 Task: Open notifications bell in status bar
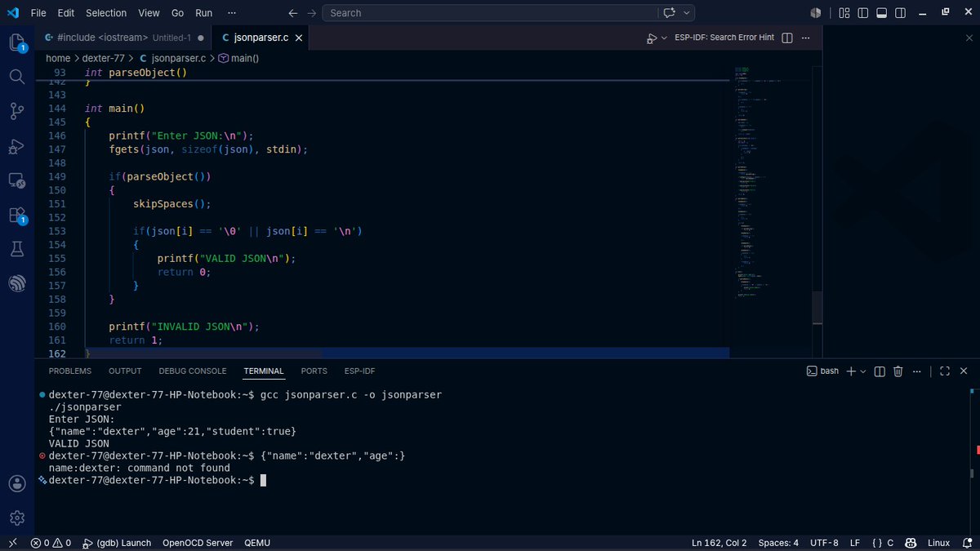coord(966,543)
